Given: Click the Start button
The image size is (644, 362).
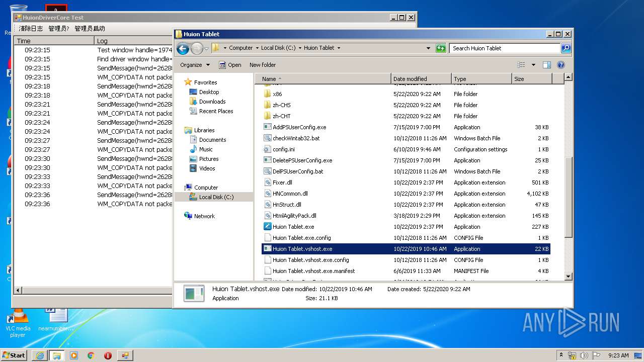Looking at the screenshot, I should point(14,355).
